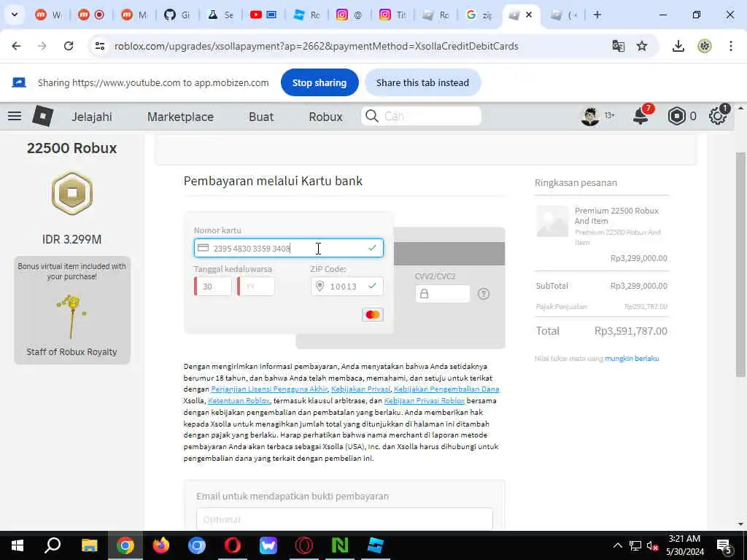Open Chrome from taskbar
Screen dimensions: 747x560
[x=125, y=545]
